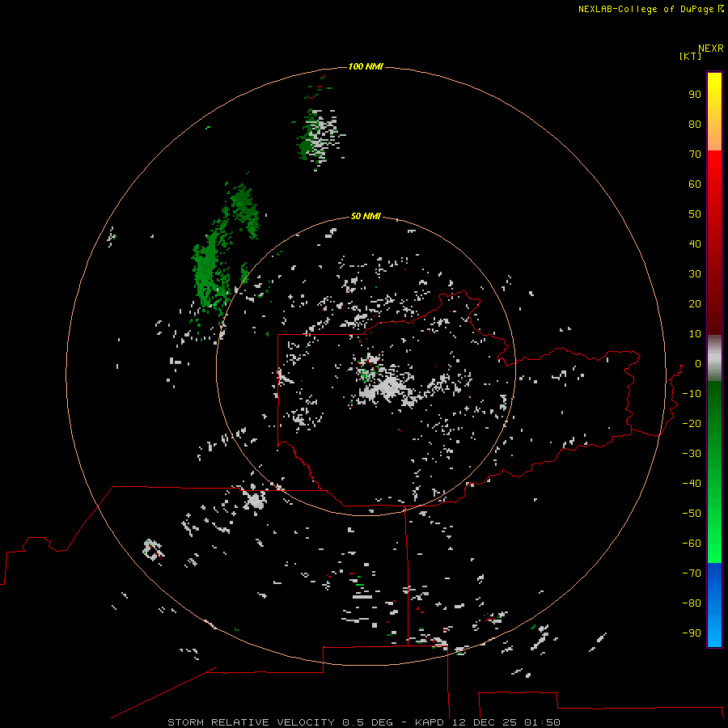
Task: Select the -90 value on the velocity scale
Action: click(x=692, y=633)
